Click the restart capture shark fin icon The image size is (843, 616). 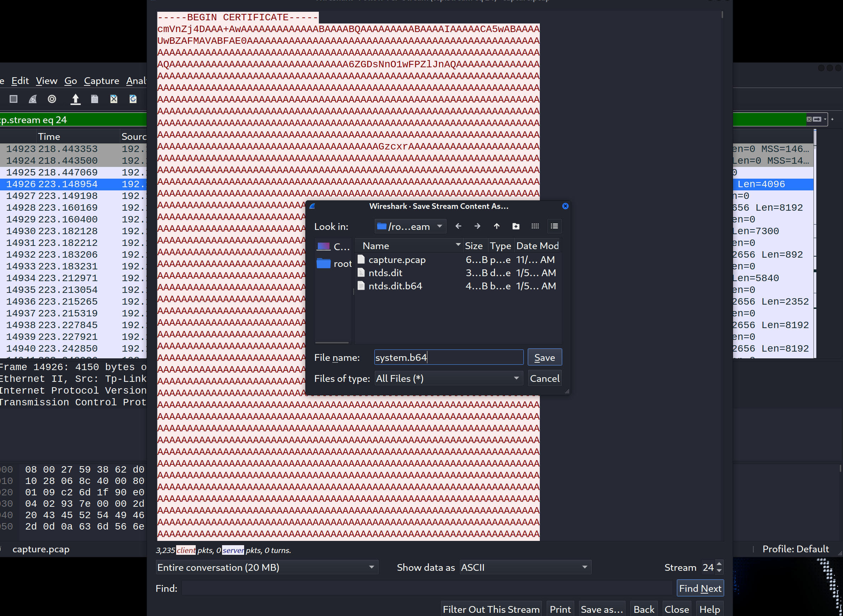click(33, 99)
